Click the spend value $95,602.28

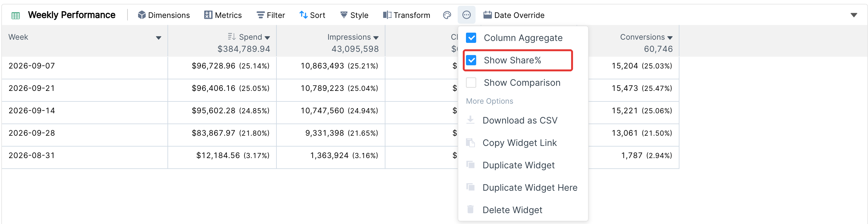tap(213, 111)
